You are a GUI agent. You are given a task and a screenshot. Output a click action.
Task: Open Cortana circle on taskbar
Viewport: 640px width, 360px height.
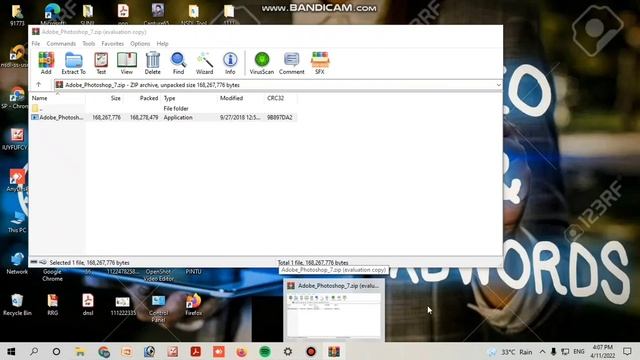(56, 351)
